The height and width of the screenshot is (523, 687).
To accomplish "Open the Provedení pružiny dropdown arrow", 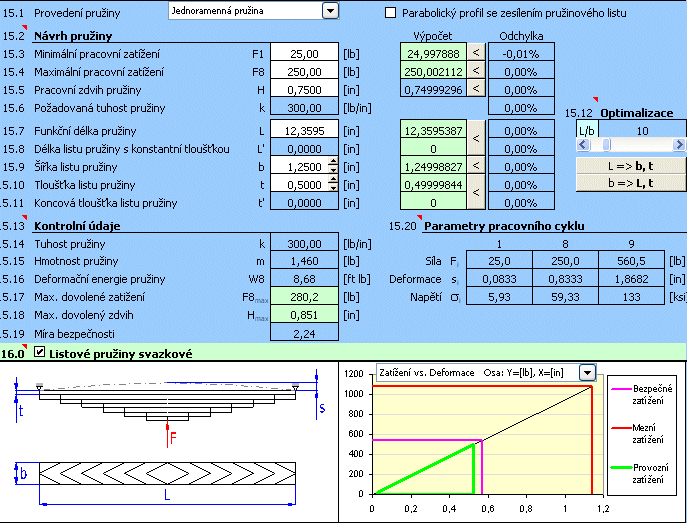I will (x=330, y=11).
